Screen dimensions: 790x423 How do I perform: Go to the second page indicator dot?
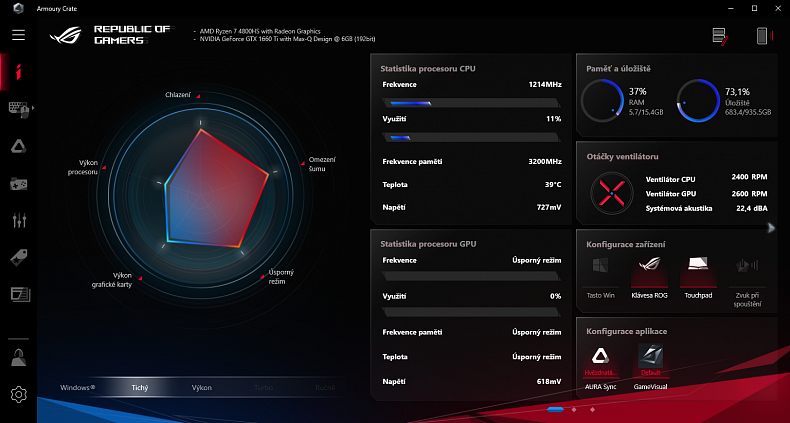[574, 409]
